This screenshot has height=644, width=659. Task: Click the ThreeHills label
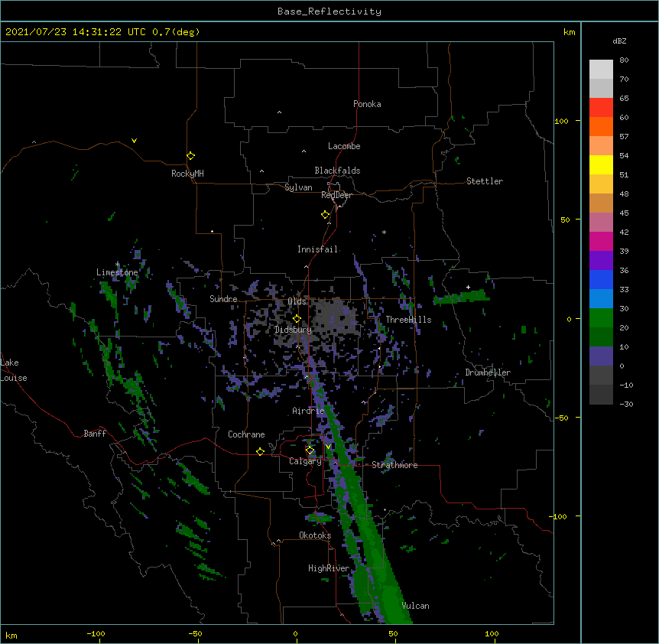[x=408, y=320]
